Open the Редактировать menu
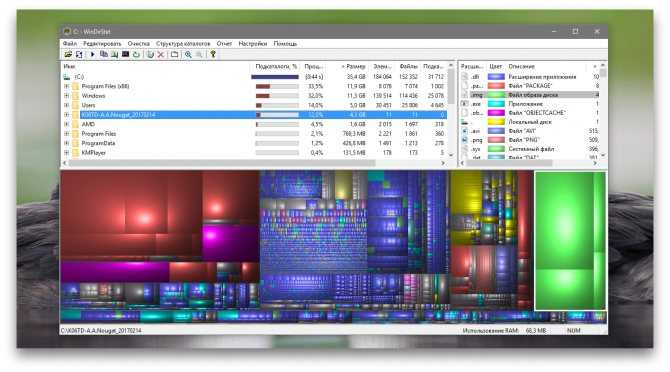The width and height of the screenshot is (670, 372). click(102, 44)
